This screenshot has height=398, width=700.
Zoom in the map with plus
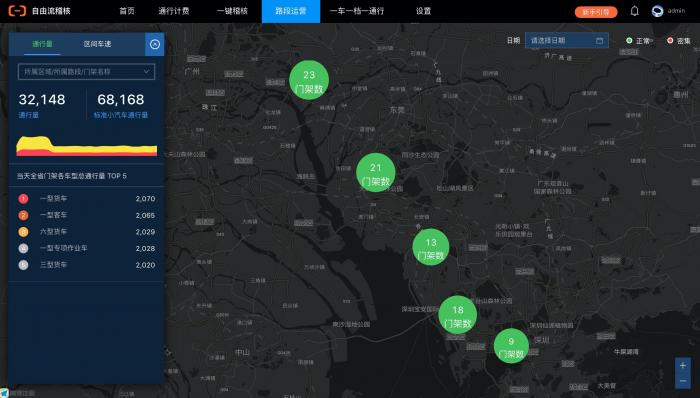click(x=683, y=365)
